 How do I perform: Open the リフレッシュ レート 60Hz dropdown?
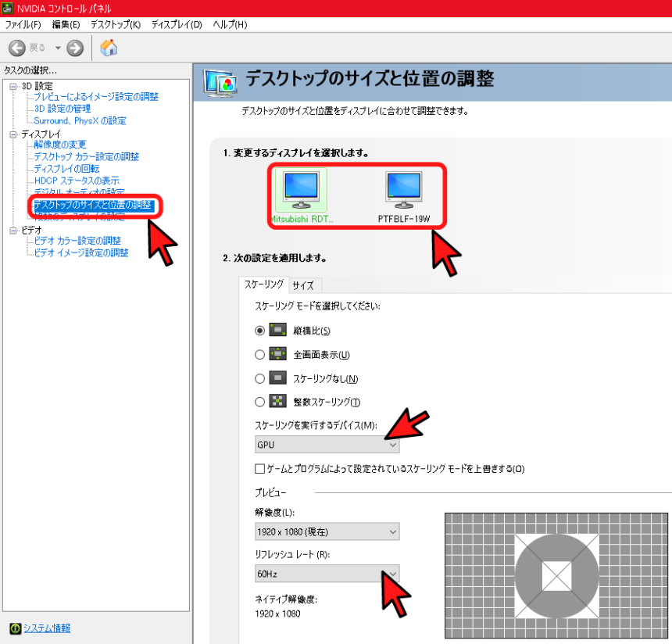pyautogui.click(x=327, y=574)
